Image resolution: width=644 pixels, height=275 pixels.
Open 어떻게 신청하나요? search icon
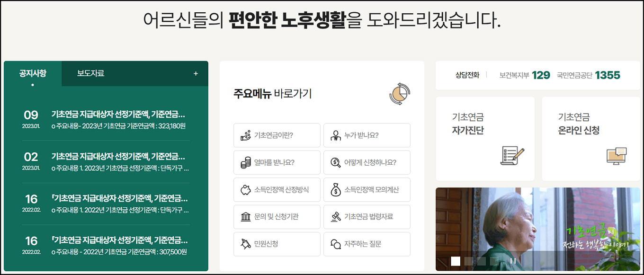coord(335,162)
